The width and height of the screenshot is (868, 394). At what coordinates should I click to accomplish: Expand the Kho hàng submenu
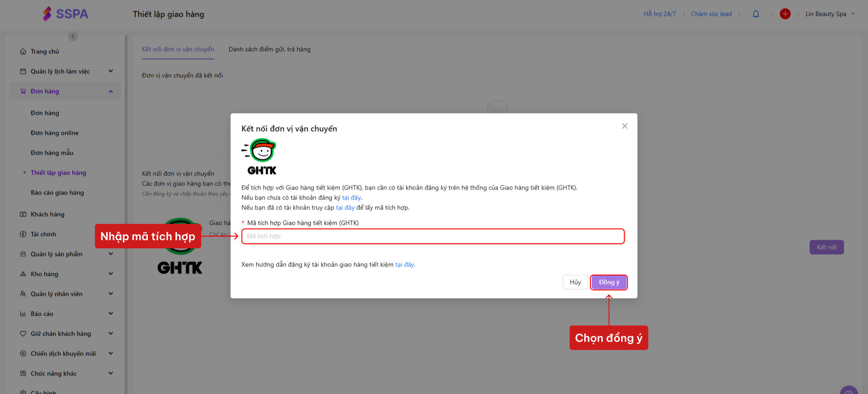coord(111,274)
